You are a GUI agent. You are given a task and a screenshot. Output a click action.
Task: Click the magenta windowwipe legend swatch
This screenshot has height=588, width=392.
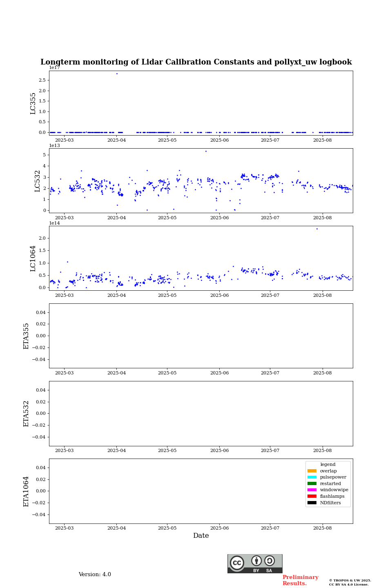[x=312, y=490]
